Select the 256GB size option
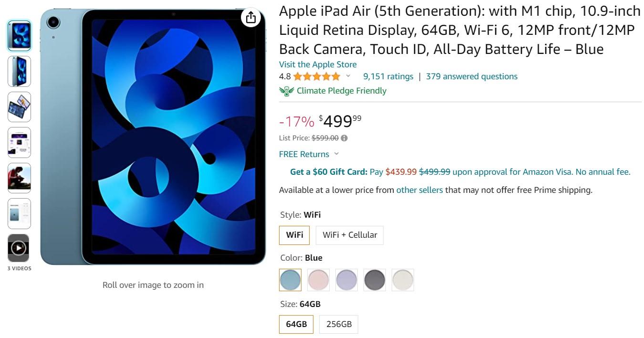This screenshot has height=338, width=644. (339, 324)
